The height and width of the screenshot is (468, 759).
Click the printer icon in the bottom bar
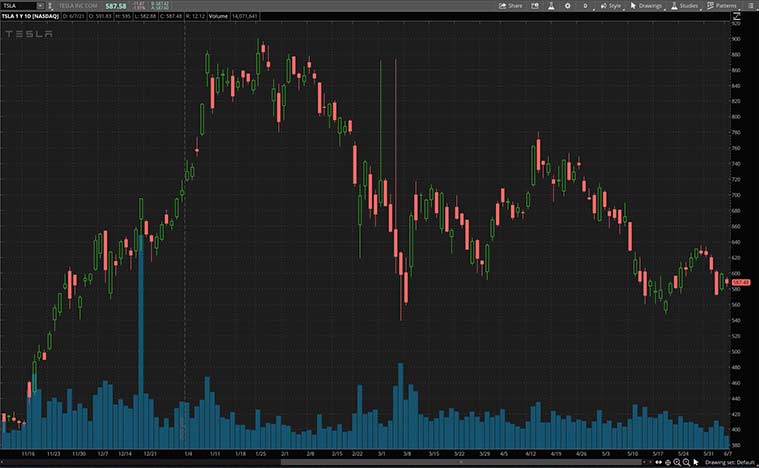[x=668, y=462]
